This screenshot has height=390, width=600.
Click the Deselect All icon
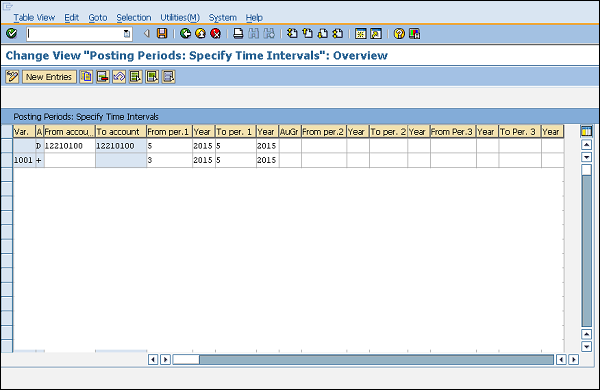(x=168, y=77)
